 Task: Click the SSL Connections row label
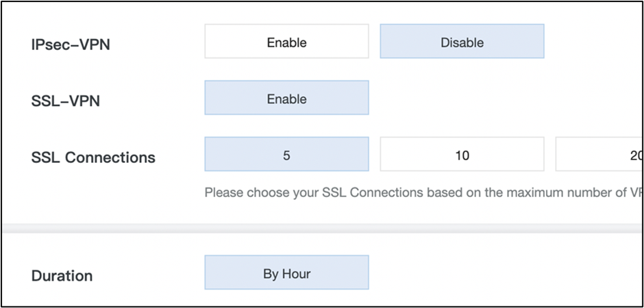(x=93, y=157)
